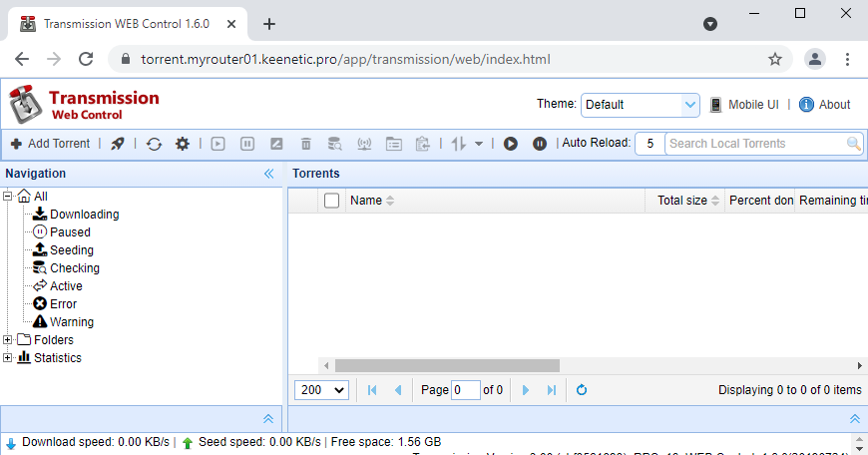Collapse the Navigation panel

pyautogui.click(x=268, y=174)
